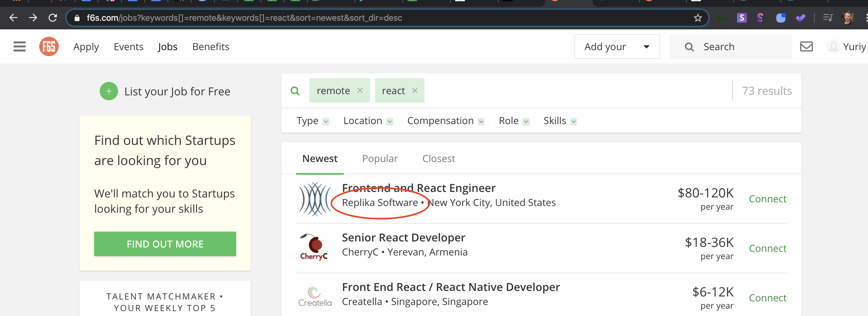Open the messages envelope icon
Screen dimensions: 868x316
(x=806, y=46)
